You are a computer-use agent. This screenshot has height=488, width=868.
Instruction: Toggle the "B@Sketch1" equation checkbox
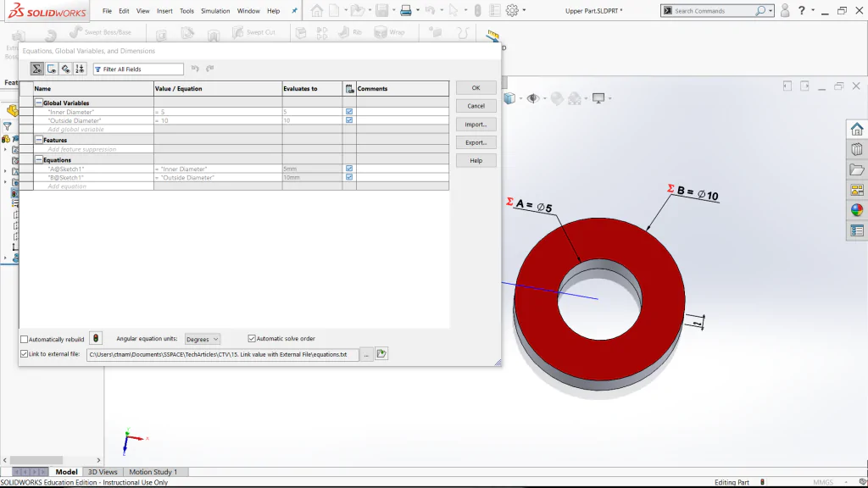[349, 177]
